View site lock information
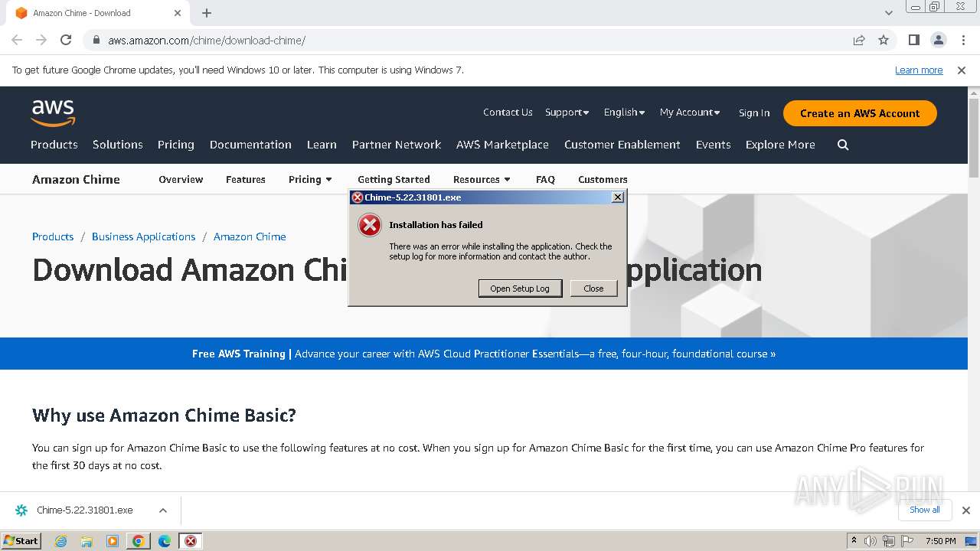This screenshot has width=980, height=551. pos(96,40)
